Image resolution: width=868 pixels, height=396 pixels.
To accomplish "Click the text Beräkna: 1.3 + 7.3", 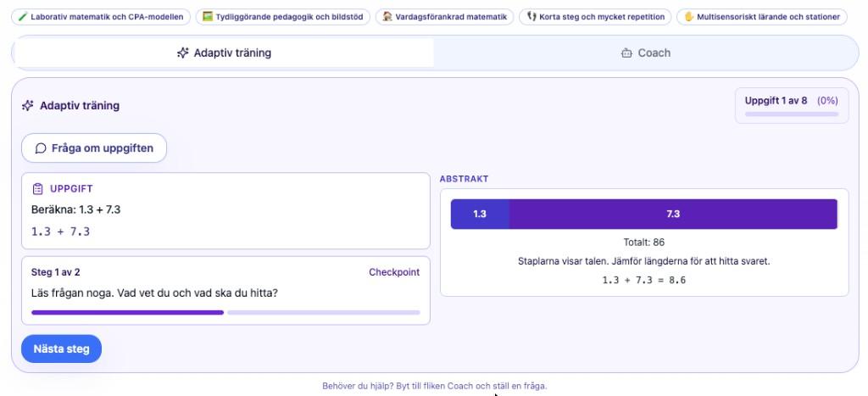I will point(75,210).
